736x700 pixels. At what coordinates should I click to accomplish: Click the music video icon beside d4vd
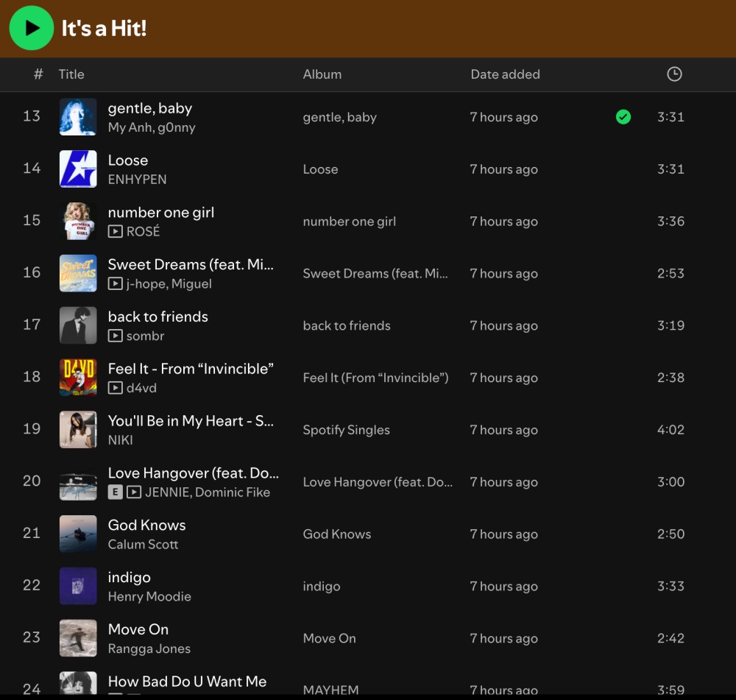(x=115, y=388)
